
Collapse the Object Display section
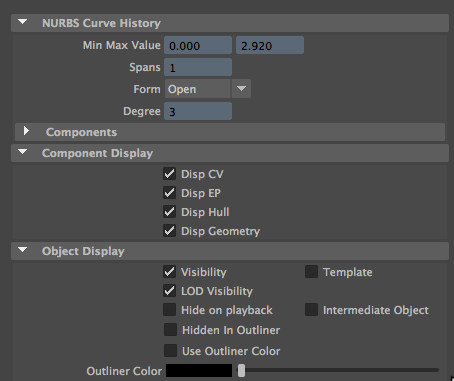tap(23, 250)
